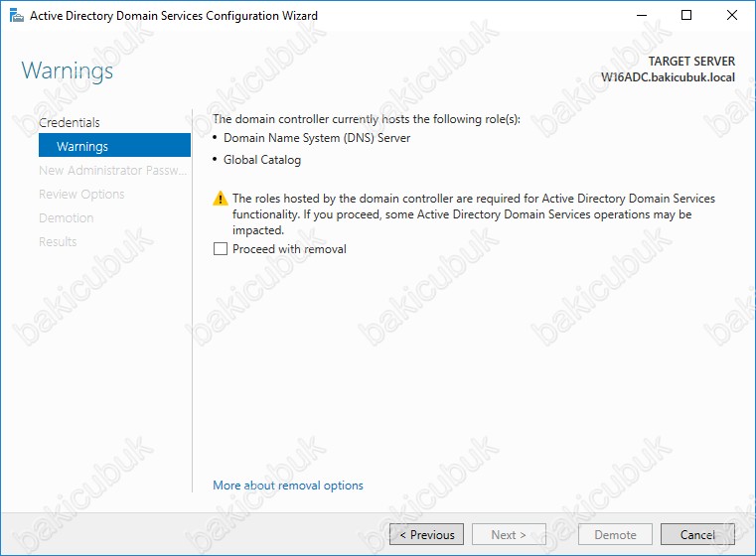Maximize the wizard window
Viewport: 756px width, 556px height.
click(686, 16)
